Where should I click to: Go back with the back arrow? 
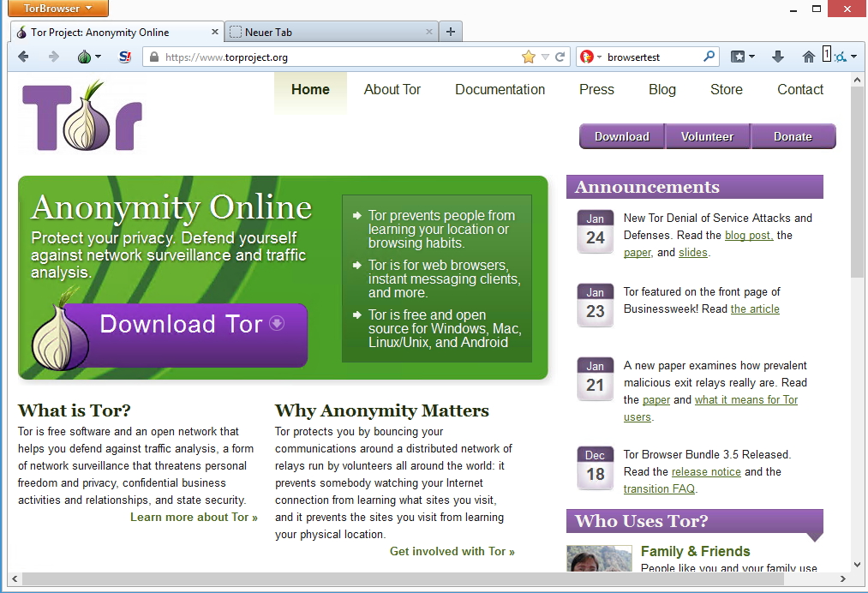pyautogui.click(x=23, y=57)
